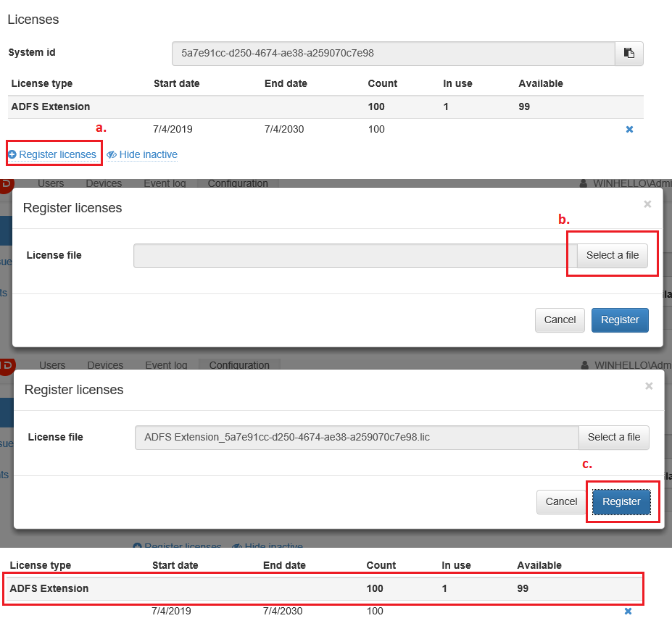Close the dialog with empty License file
The height and width of the screenshot is (634, 672).
(647, 204)
